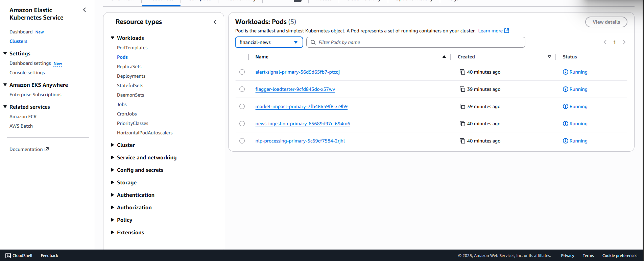The image size is (644, 261).
Task: Expand the Authorization section
Action: click(x=113, y=207)
